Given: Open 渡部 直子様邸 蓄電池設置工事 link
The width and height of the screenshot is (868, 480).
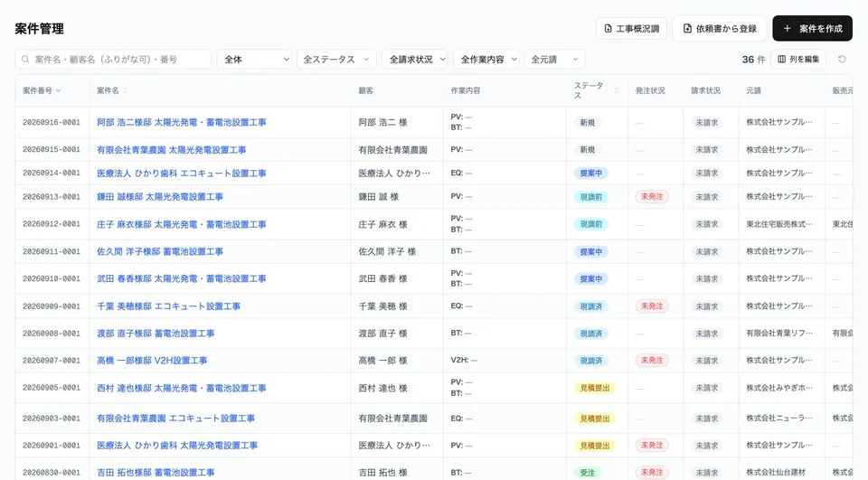Looking at the screenshot, I should pos(156,334).
